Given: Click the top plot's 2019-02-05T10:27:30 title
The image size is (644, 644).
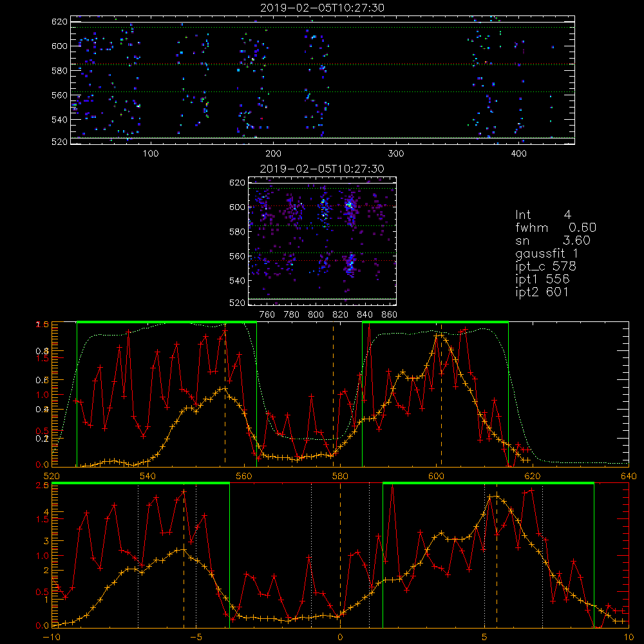Looking at the screenshot, I should [x=322, y=8].
